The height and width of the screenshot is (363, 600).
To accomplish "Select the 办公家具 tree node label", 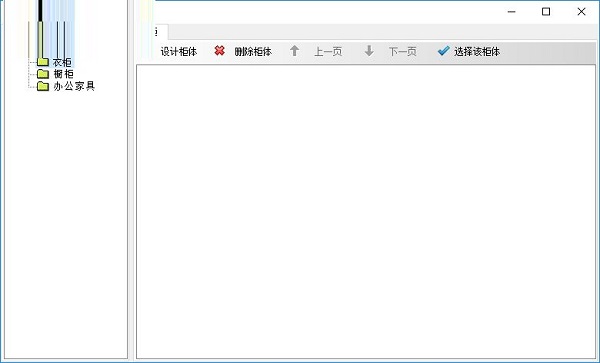I will [74, 86].
